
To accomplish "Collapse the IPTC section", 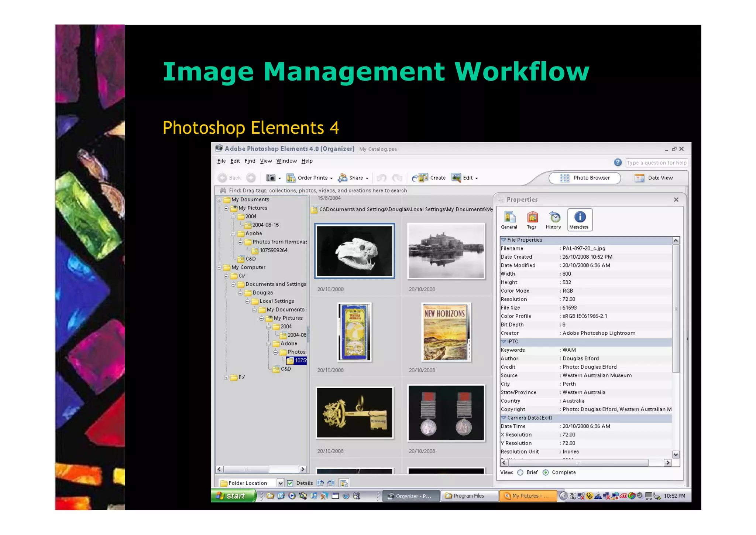I will click(504, 341).
